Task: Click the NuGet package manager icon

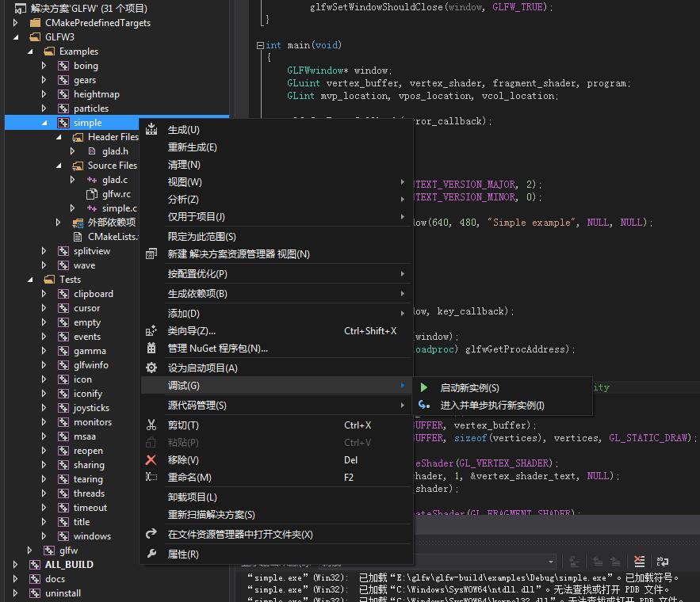Action: pyautogui.click(x=151, y=349)
